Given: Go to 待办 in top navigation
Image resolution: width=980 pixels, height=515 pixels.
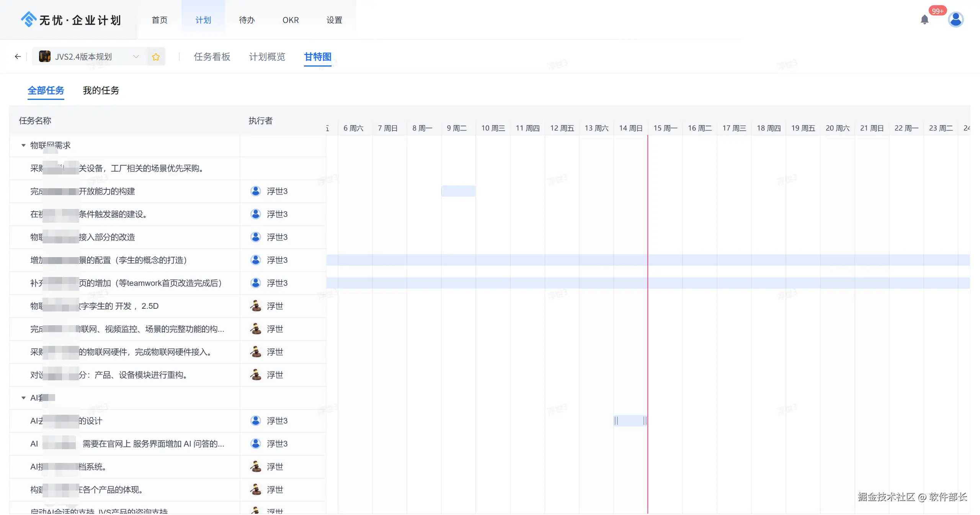Looking at the screenshot, I should click(247, 20).
